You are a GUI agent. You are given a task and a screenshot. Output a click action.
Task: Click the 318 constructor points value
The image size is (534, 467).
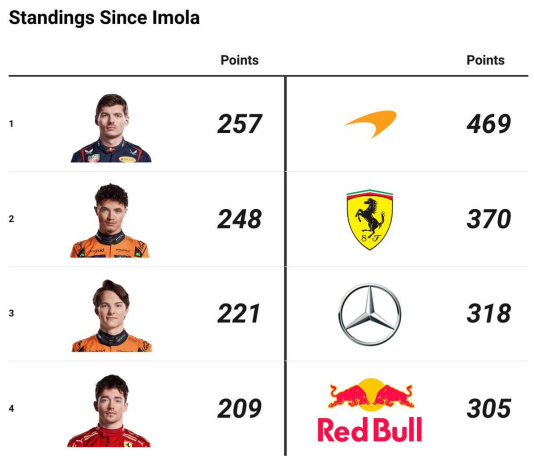coord(489,314)
